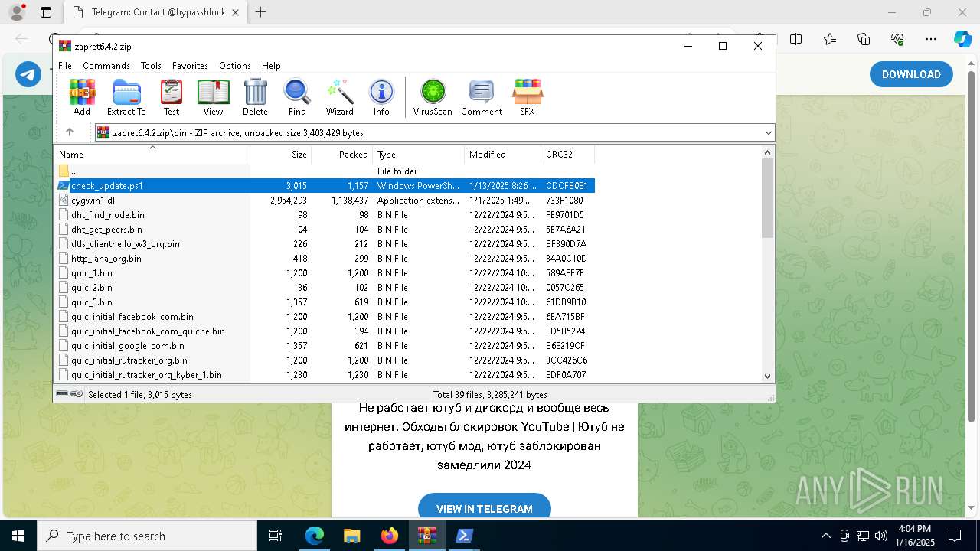The height and width of the screenshot is (551, 980).
Task: Open the Favorites menu
Action: pos(190,66)
